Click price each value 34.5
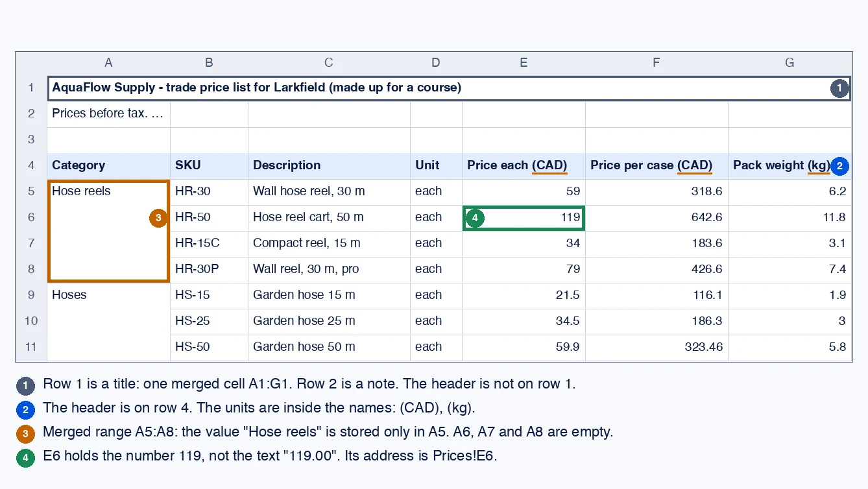868x489 pixels. pos(524,322)
